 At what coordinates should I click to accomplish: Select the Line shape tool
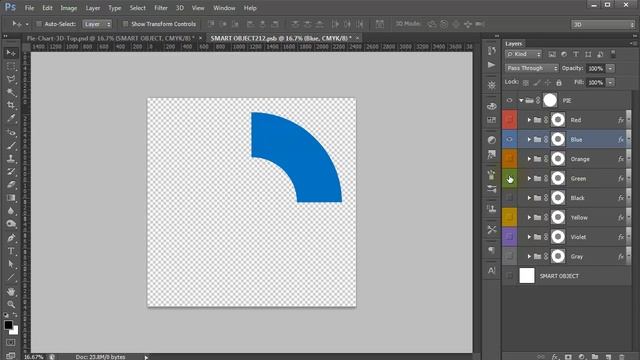pos(11,278)
